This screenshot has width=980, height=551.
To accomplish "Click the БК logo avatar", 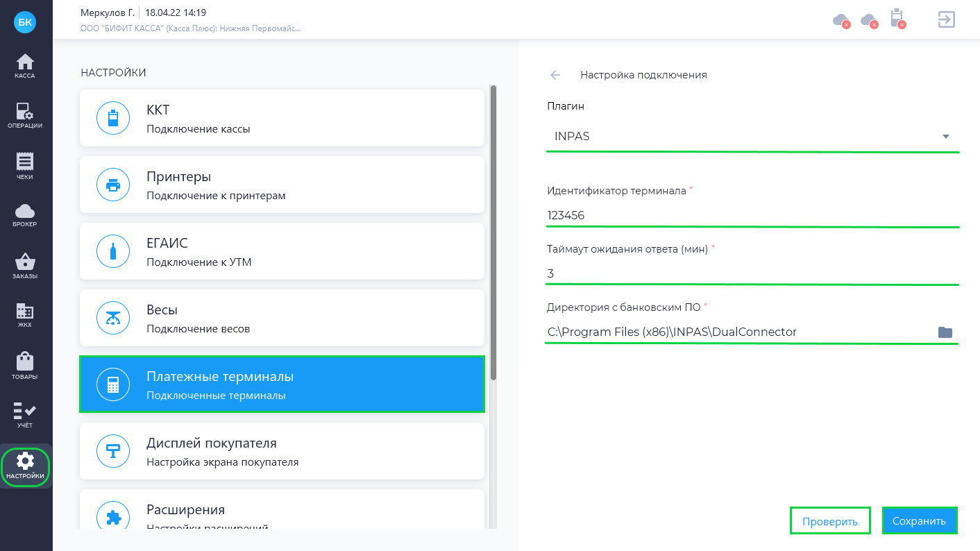I will coord(25,22).
